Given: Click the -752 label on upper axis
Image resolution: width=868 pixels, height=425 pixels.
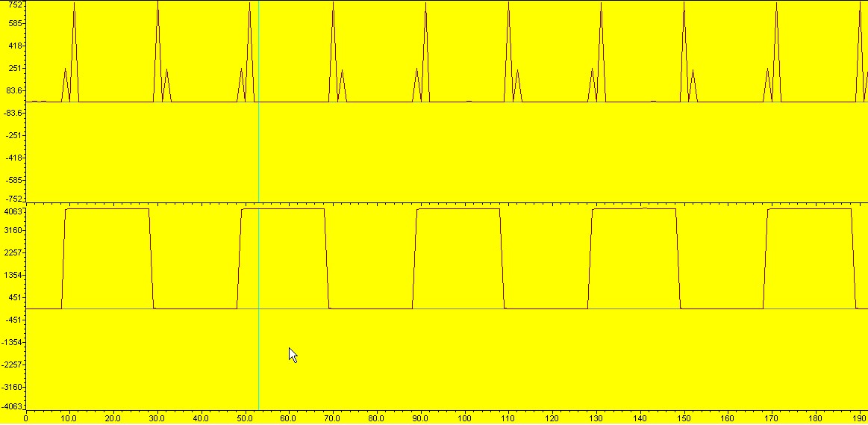Looking at the screenshot, I should tap(14, 199).
